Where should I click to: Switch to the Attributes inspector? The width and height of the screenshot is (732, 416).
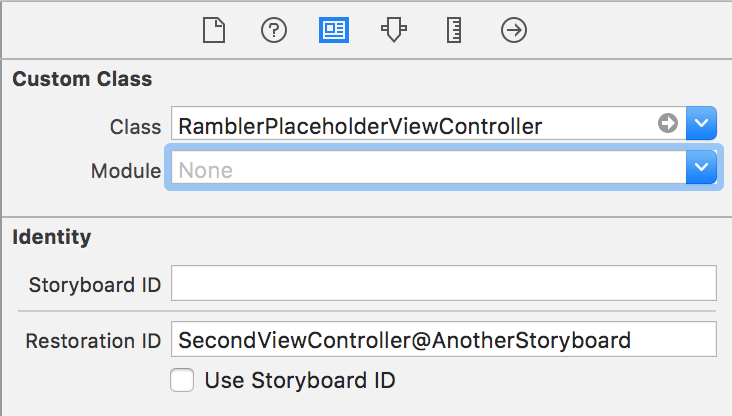(x=393, y=31)
